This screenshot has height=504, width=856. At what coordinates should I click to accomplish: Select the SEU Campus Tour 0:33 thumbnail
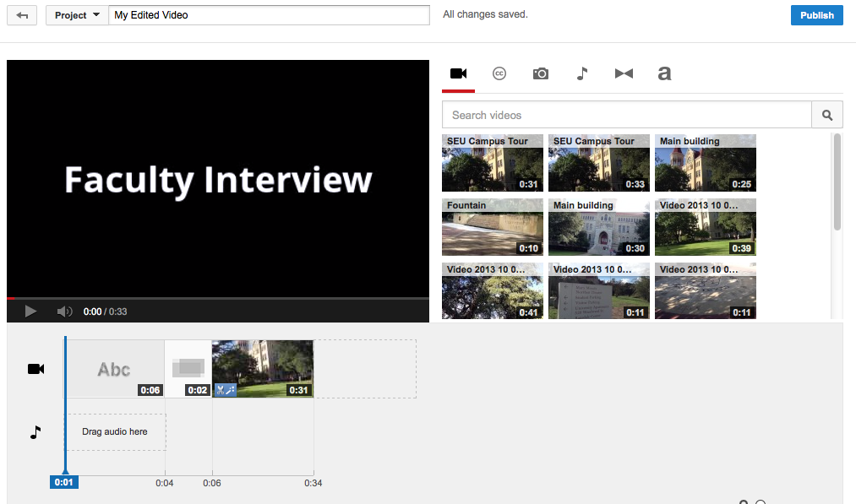pyautogui.click(x=599, y=163)
